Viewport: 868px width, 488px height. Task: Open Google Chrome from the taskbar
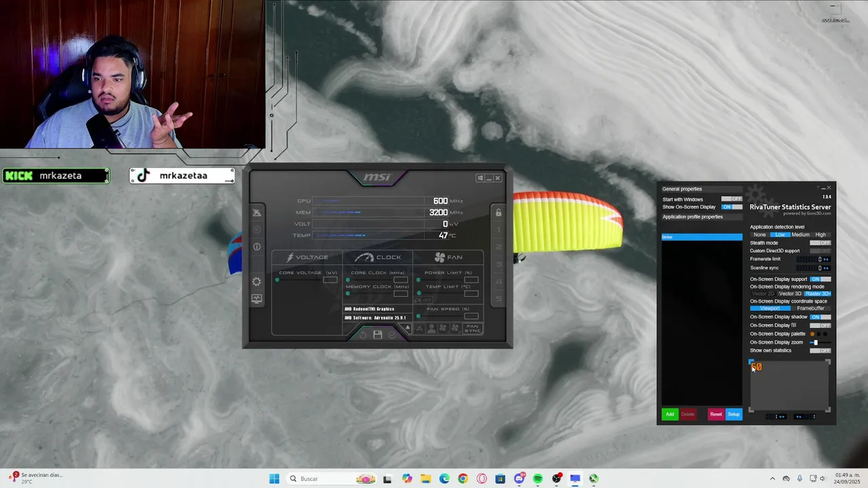tap(462, 479)
